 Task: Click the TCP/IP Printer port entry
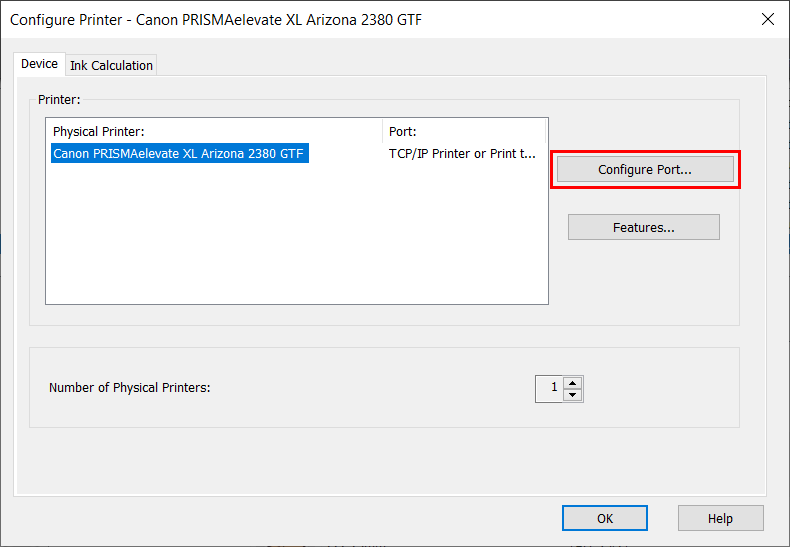point(462,154)
